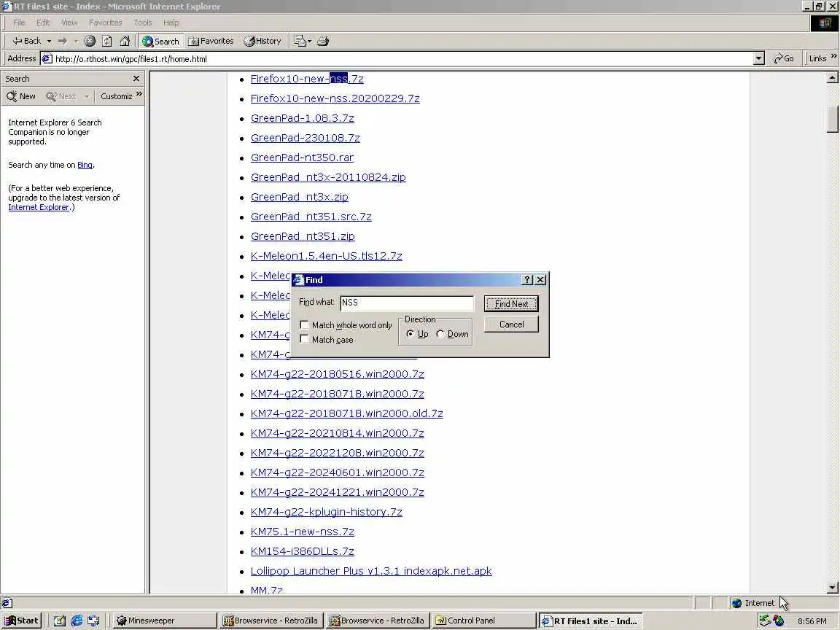
Task: Select the Up direction radio button
Action: click(x=411, y=334)
